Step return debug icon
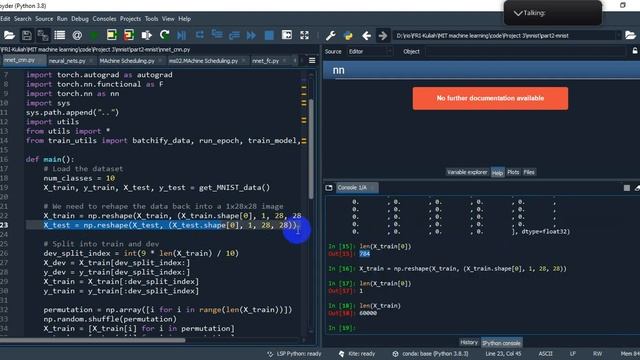This screenshot has width=640, height=360. click(x=234, y=36)
